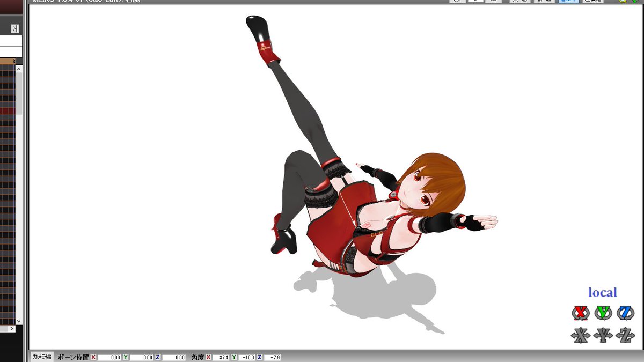Click the grey Y-axis move icon
The image size is (644, 362).
tap(603, 336)
